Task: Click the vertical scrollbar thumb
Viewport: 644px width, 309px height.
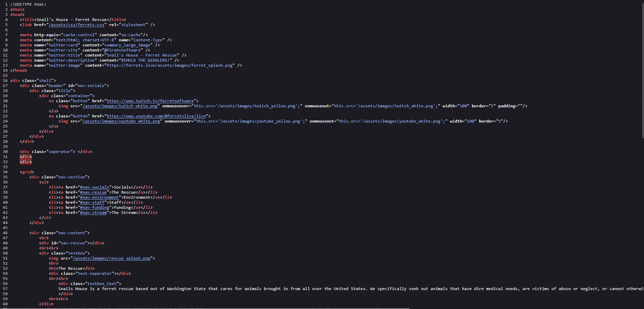Action: [643, 70]
